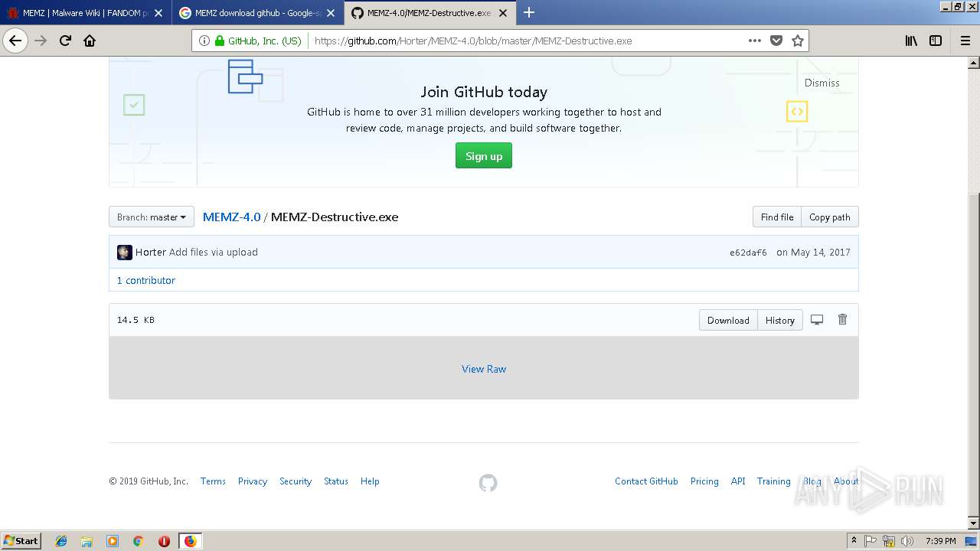980x551 pixels.
Task: Show hidden tray icons arrow
Action: click(x=854, y=541)
